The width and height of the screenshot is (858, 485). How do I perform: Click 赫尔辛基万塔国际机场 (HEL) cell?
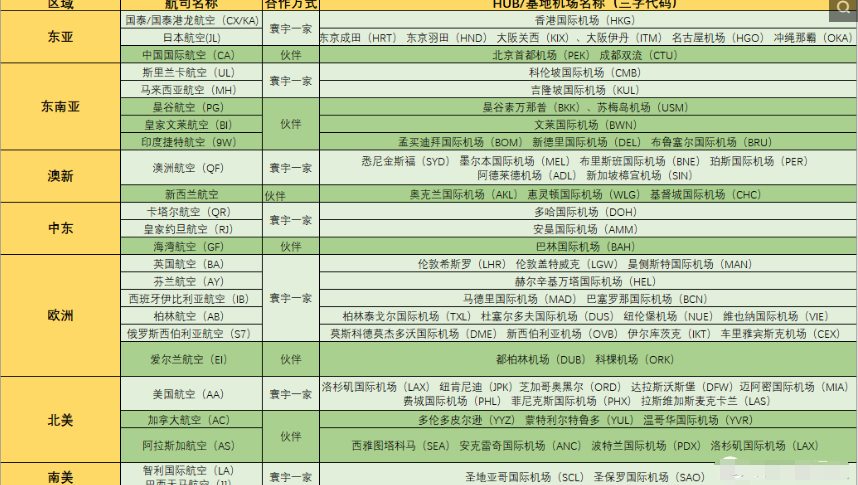click(x=588, y=281)
